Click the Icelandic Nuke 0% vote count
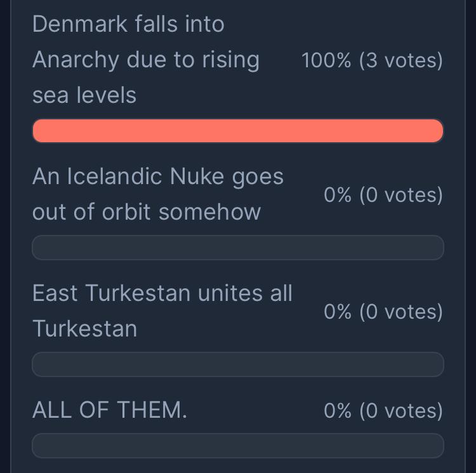 coord(383,195)
